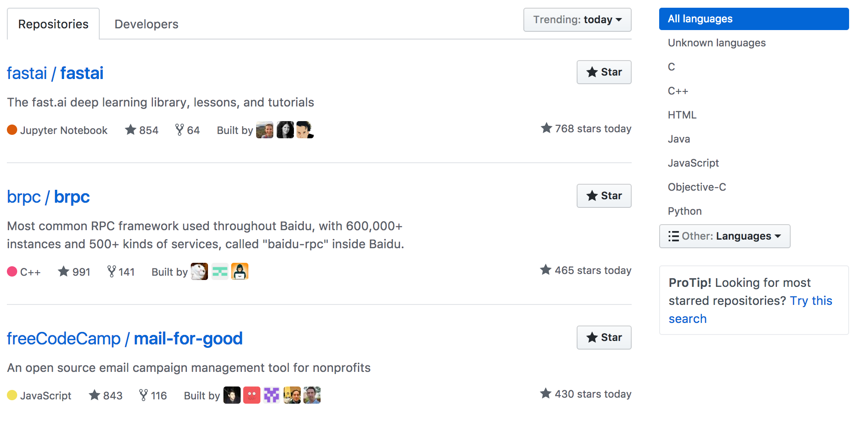Screen dimensions: 868x426
Task: Star the brpc repository
Action: coord(604,196)
